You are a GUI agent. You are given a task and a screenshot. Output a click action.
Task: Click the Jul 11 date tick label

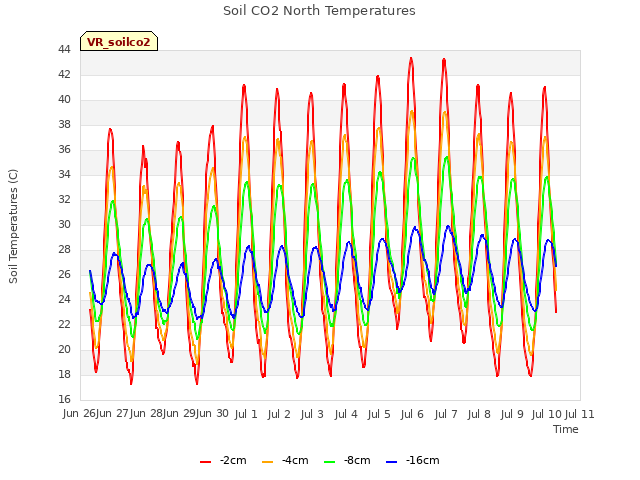(580, 414)
